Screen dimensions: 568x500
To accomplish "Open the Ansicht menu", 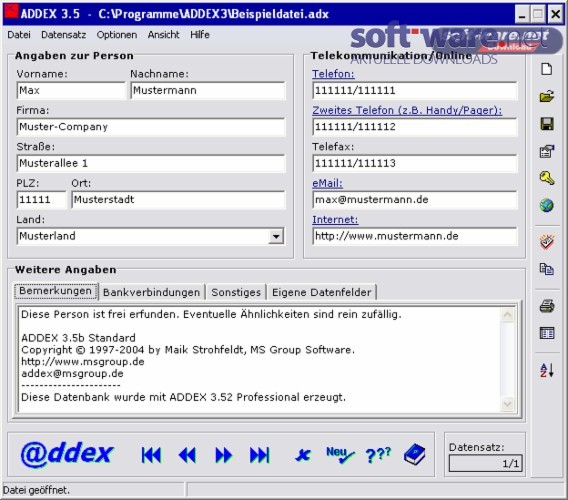I will point(163,35).
